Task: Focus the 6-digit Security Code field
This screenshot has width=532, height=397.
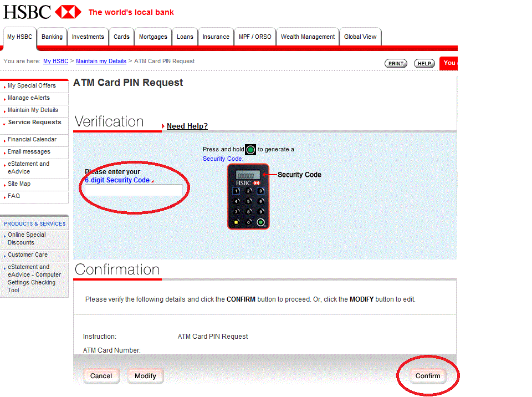Action: tap(134, 190)
